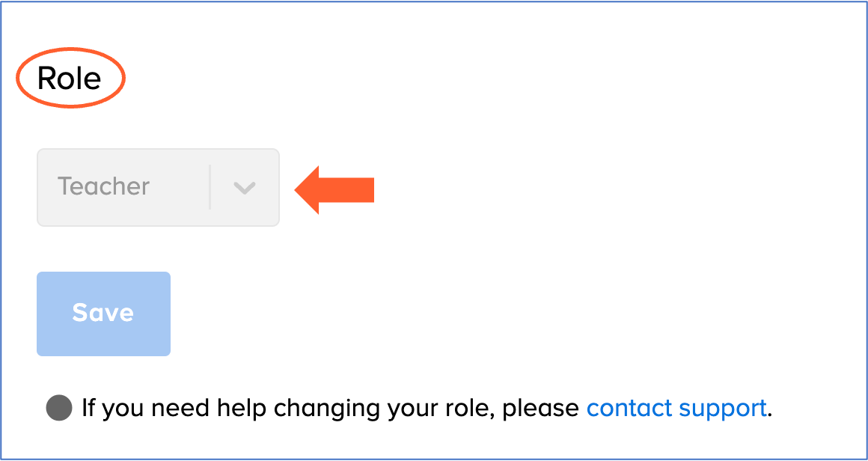Viewport: 868px width, 461px height.
Task: Open the contact support link
Action: tap(676, 409)
